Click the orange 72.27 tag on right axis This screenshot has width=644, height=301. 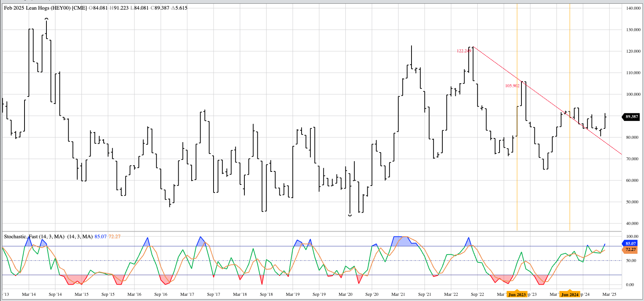[x=631, y=249]
